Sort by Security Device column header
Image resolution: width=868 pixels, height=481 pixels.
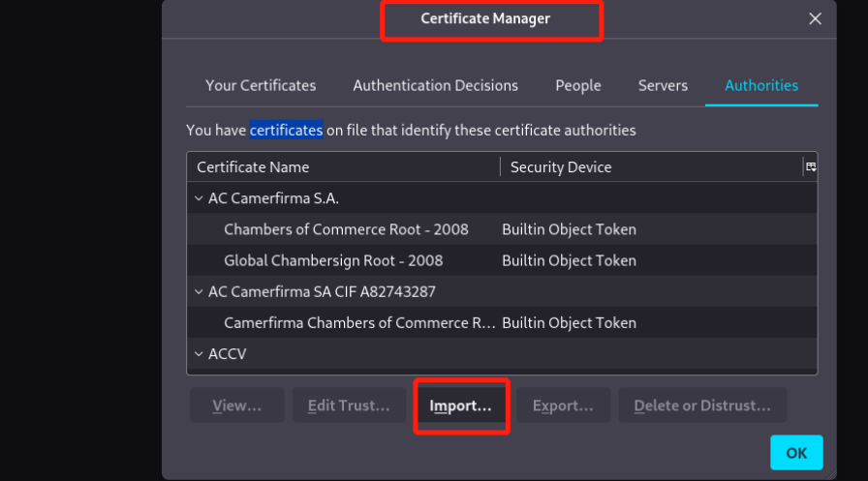649,167
